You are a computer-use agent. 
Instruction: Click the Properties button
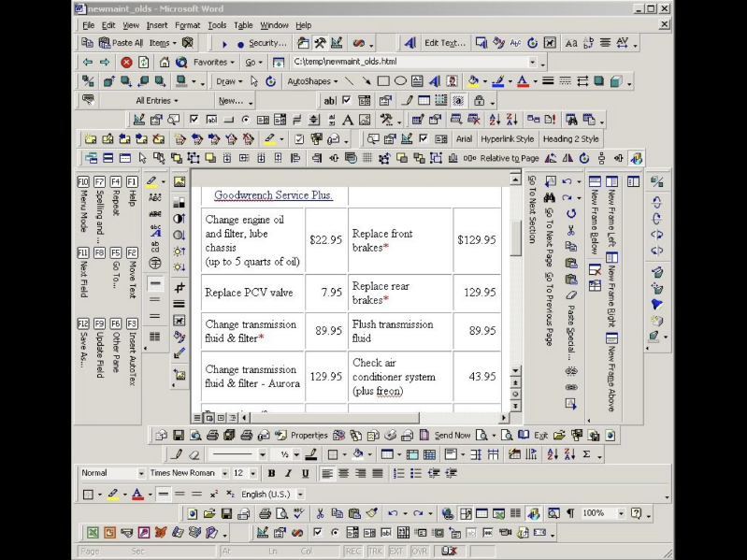pyautogui.click(x=309, y=436)
